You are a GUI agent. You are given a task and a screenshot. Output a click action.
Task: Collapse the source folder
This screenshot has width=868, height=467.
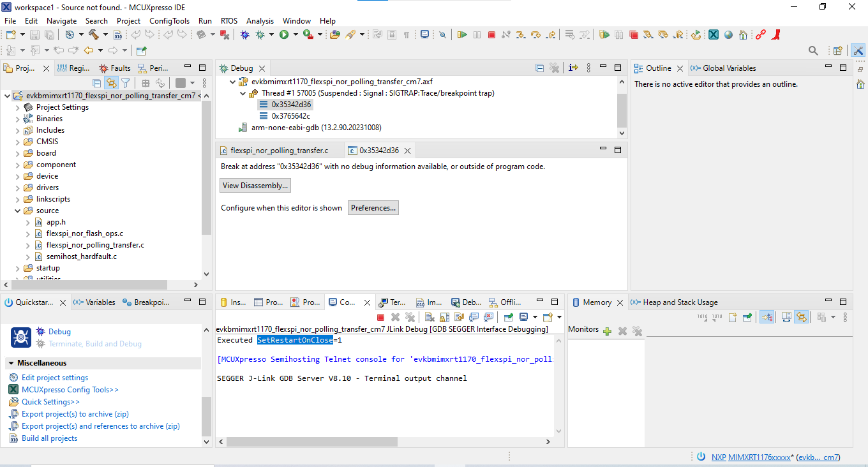pyautogui.click(x=18, y=210)
